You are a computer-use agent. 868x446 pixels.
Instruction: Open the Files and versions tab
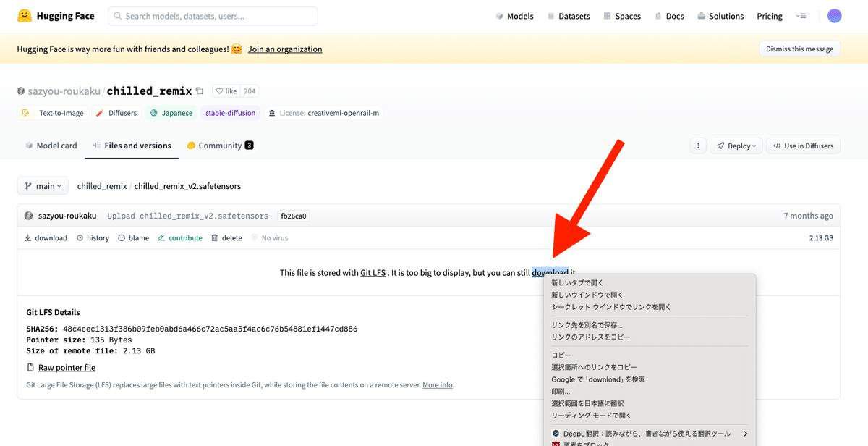(131, 146)
